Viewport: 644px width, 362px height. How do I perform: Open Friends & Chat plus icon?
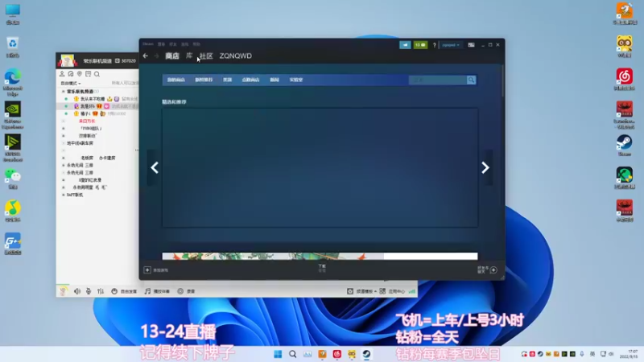pos(493,269)
